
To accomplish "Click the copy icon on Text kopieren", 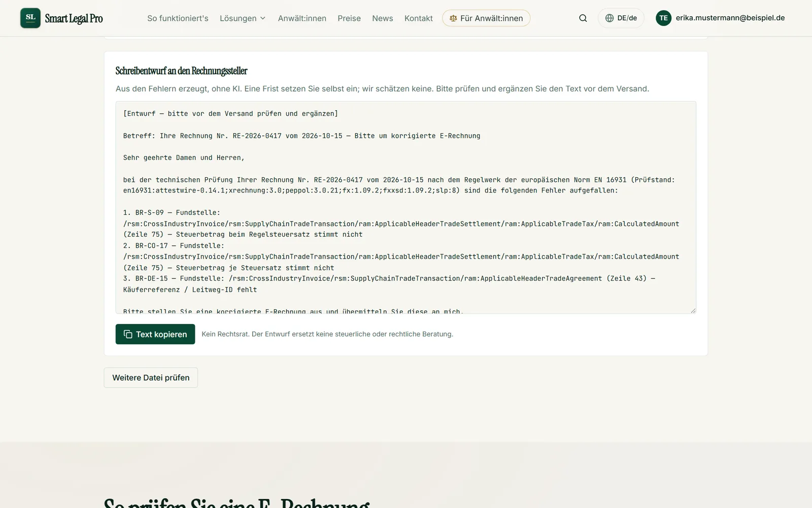I will 128,334.
